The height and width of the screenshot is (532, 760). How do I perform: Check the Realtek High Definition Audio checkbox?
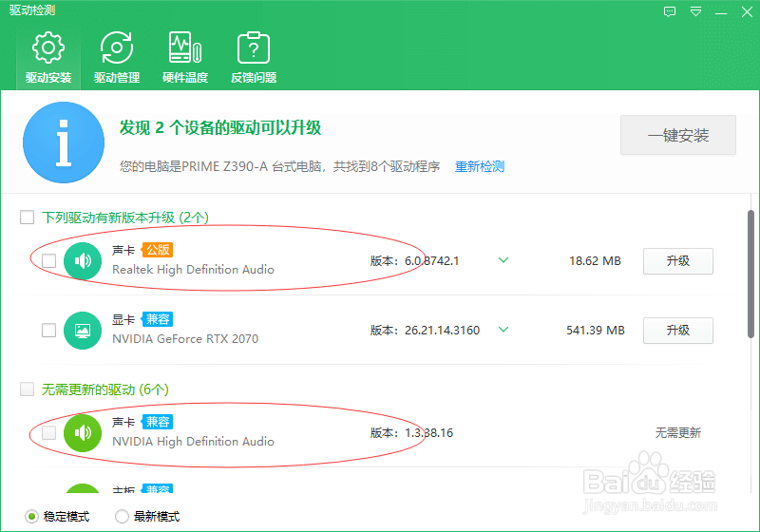(x=49, y=260)
